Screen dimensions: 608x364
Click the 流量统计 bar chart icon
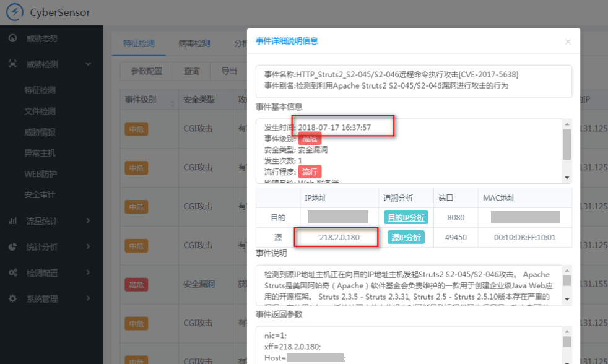[12, 220]
